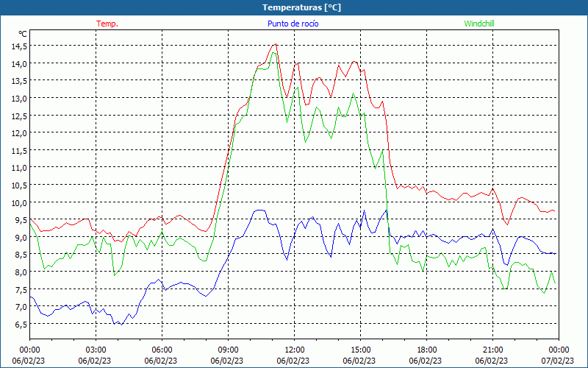This screenshot has width=588, height=368.
Task: Click the 10,5 y-axis value
Action: pyautogui.click(x=19, y=185)
